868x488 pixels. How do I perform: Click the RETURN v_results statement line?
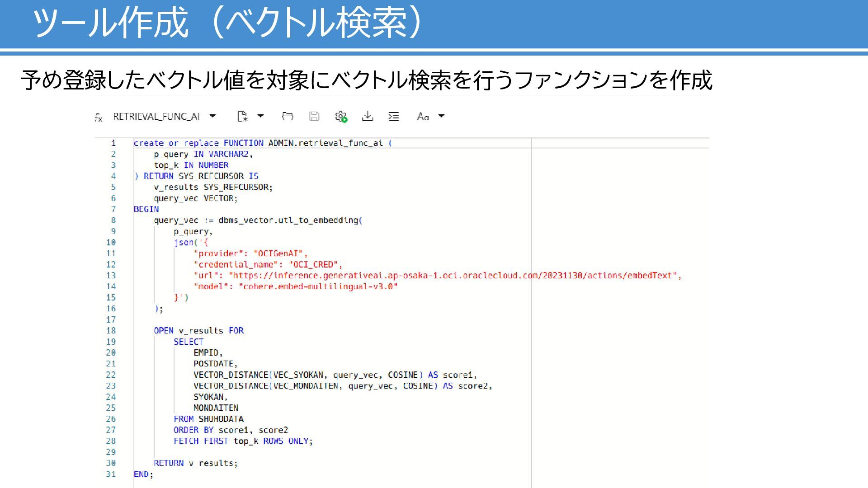pos(195,463)
